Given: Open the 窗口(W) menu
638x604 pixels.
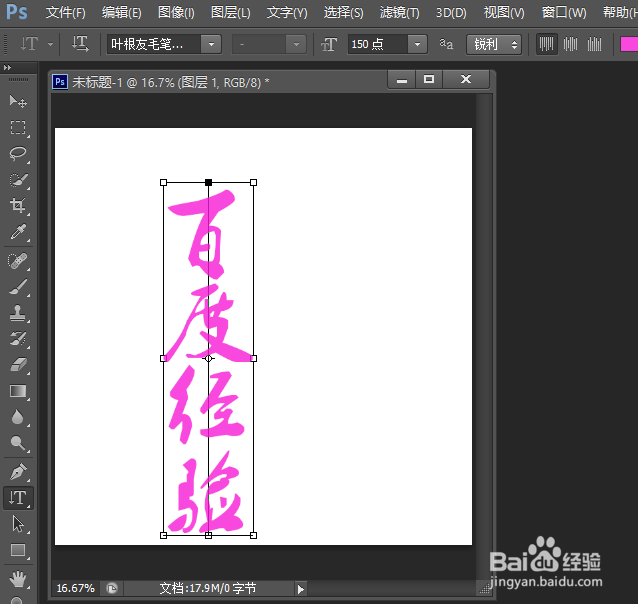Looking at the screenshot, I should click(564, 13).
